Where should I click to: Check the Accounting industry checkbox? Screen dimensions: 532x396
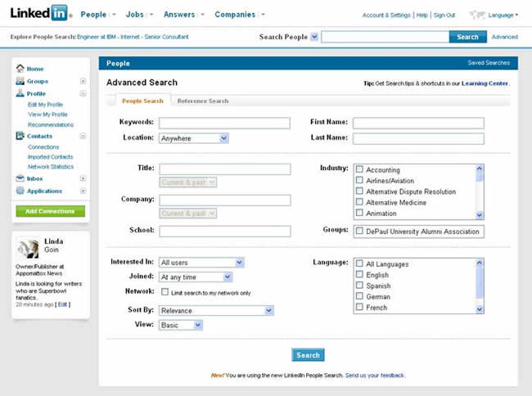click(359, 169)
